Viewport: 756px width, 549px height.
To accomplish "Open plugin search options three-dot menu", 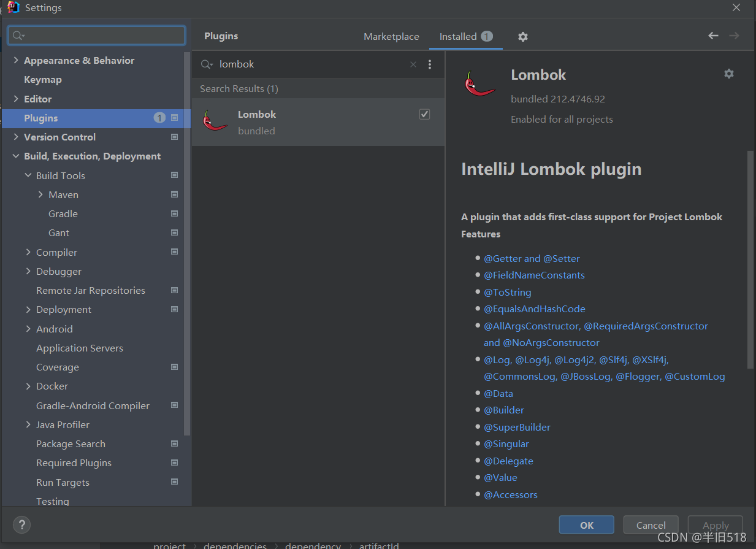I will tap(430, 64).
